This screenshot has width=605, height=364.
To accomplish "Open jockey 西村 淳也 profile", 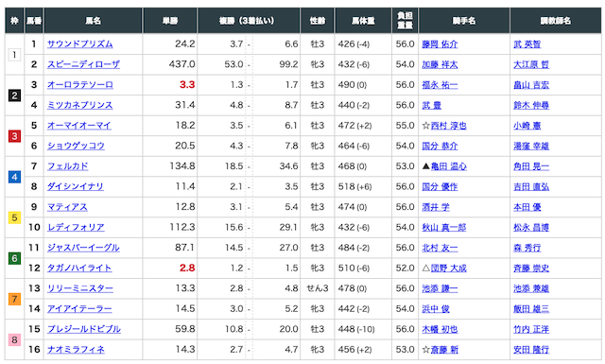I will pos(449,126).
